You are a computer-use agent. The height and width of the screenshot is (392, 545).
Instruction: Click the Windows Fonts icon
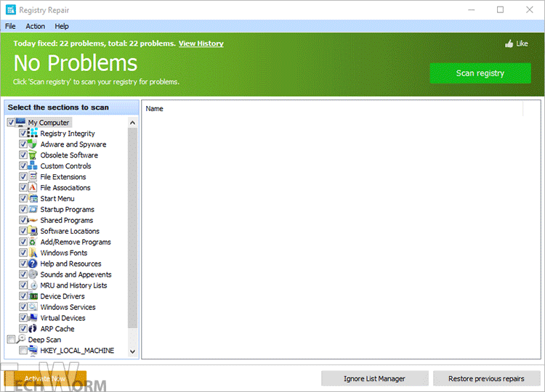point(33,253)
